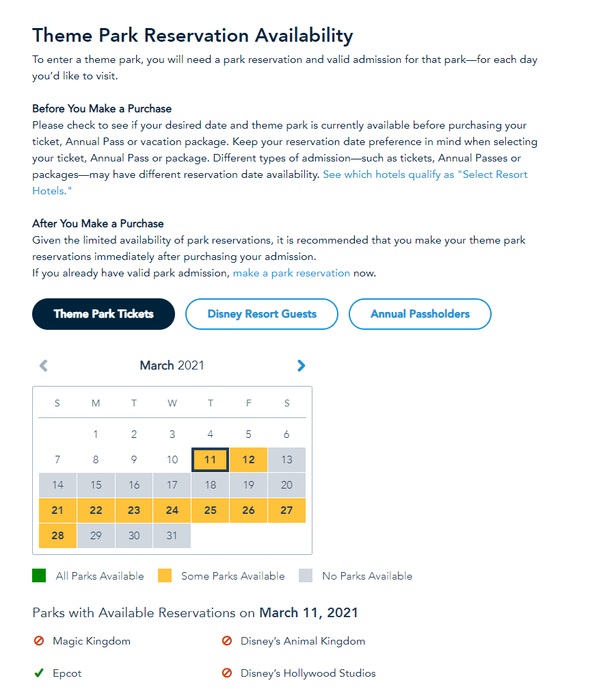
Task: Select March 12 on calendar
Action: (x=248, y=460)
